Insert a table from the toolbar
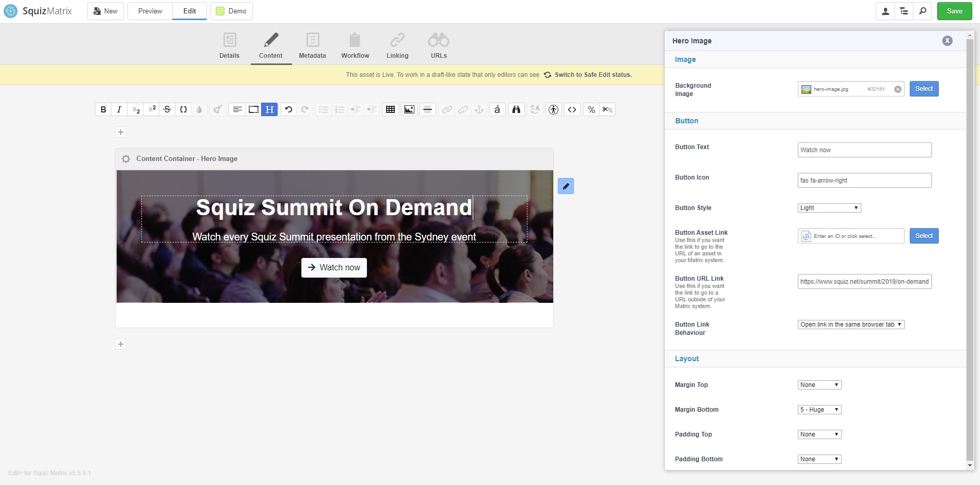The image size is (980, 485). [x=391, y=109]
